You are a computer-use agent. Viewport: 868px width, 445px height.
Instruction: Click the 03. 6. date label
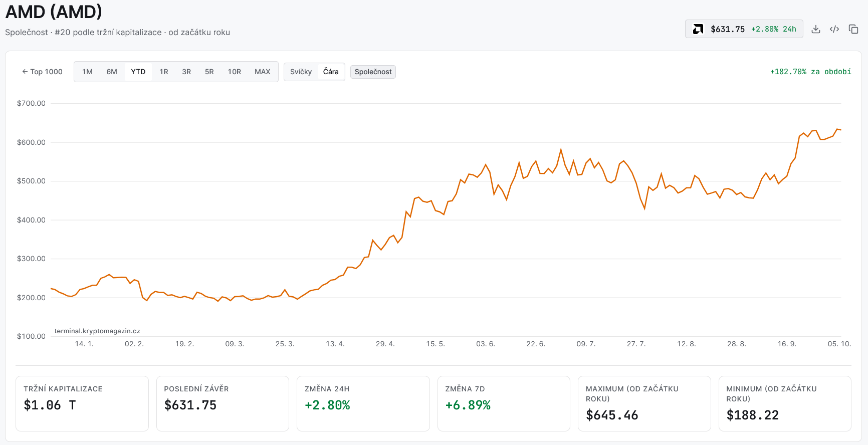(486, 344)
